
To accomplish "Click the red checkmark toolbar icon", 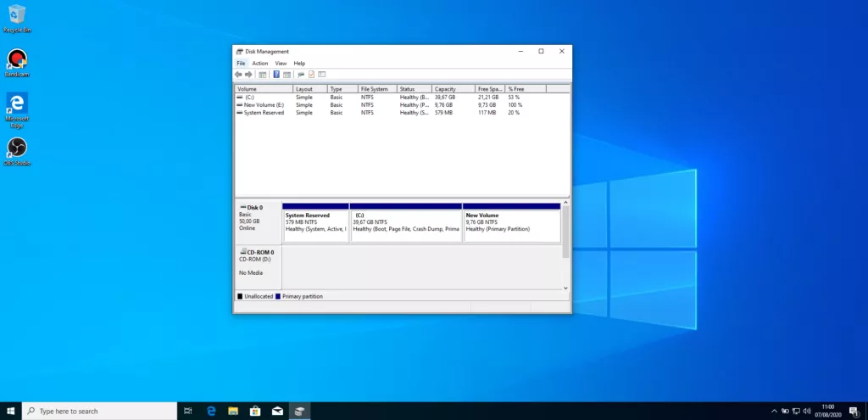I will click(x=311, y=75).
